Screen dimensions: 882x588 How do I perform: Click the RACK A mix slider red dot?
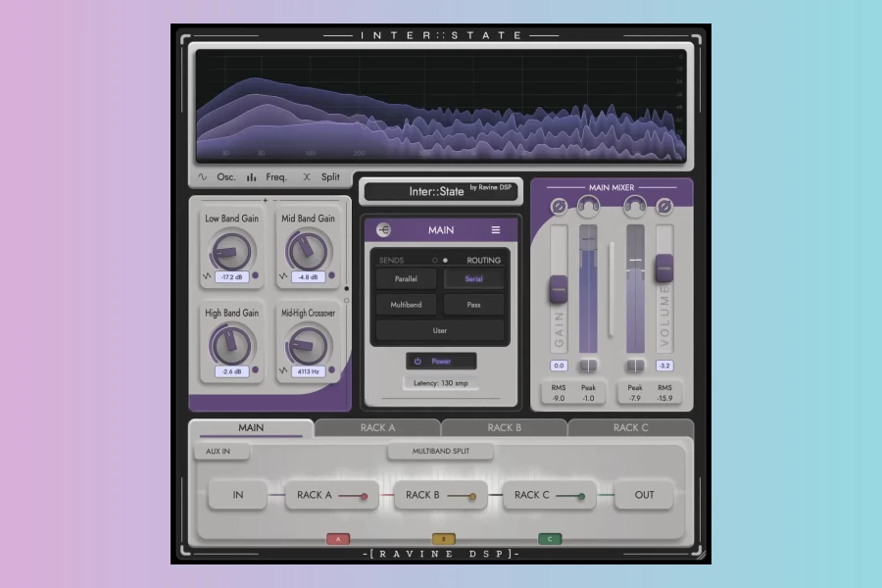pyautogui.click(x=364, y=496)
